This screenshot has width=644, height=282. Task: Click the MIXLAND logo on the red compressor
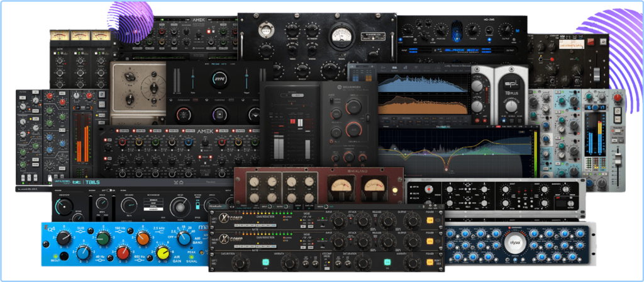point(359,170)
